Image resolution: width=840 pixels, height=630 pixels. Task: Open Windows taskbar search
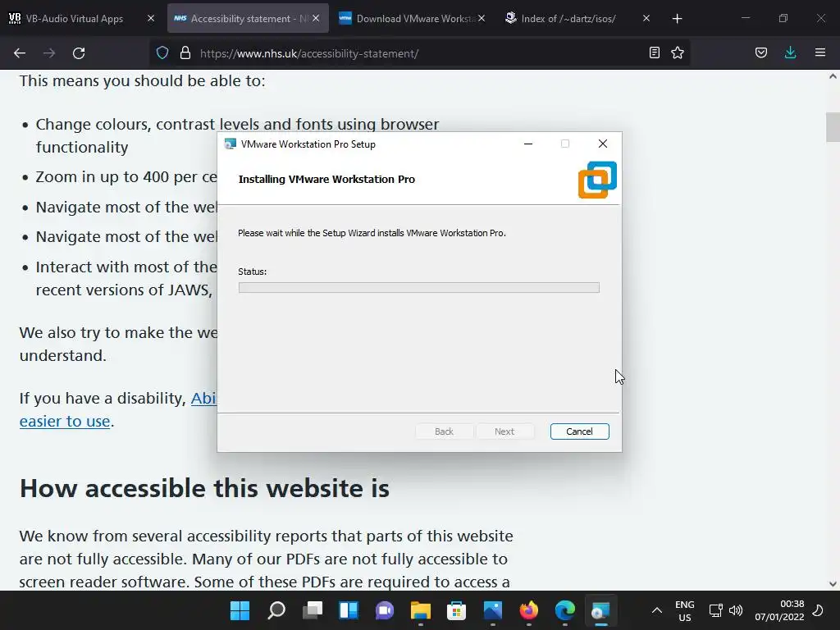coord(276,610)
